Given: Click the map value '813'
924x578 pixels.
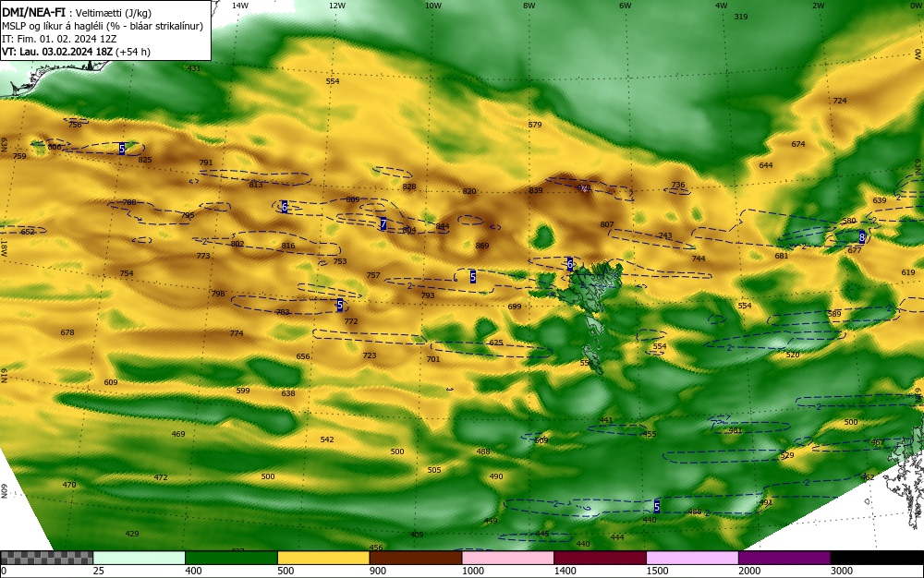Looking at the screenshot, I should pyautogui.click(x=256, y=185).
